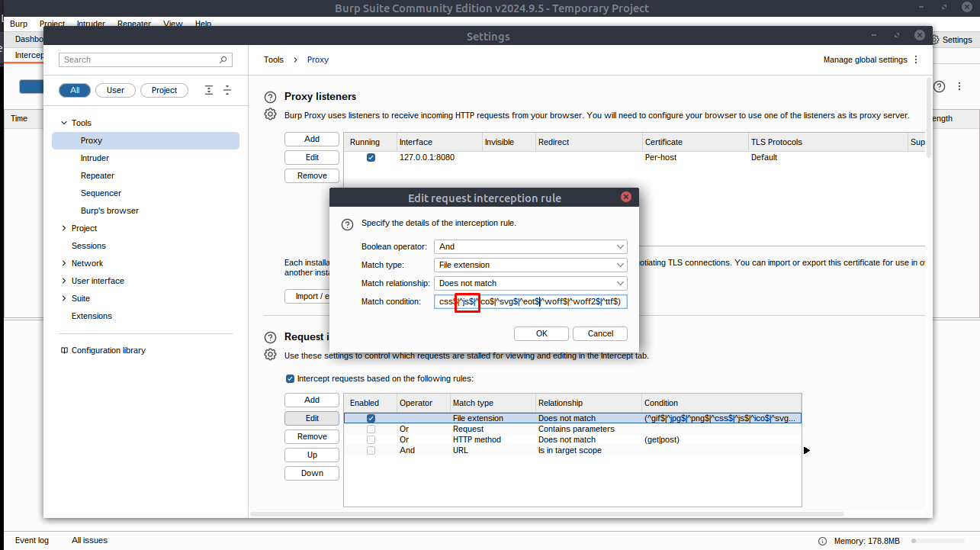980x550 pixels.
Task: Close the Edit request interception rule dialog
Action: point(626,197)
